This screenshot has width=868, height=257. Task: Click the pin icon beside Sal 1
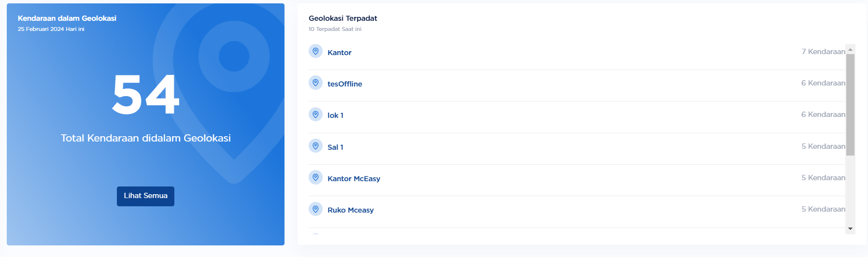tap(315, 146)
